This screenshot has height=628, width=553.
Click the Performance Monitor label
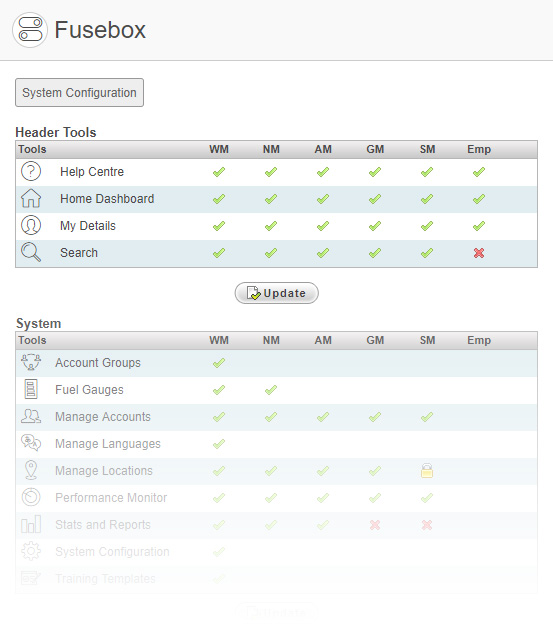[111, 498]
